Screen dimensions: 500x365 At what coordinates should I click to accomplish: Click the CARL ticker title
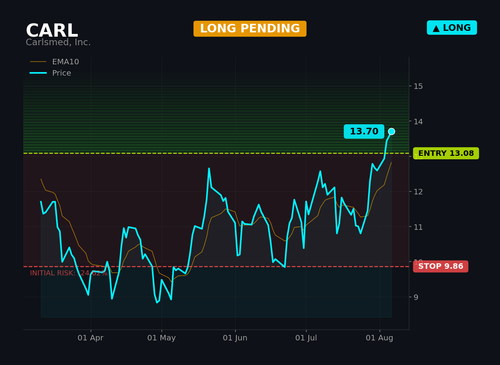[52, 30]
